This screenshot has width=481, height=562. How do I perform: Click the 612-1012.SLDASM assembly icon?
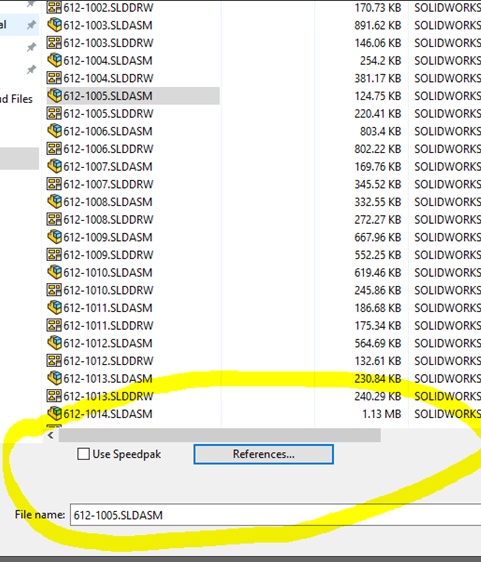click(54, 343)
